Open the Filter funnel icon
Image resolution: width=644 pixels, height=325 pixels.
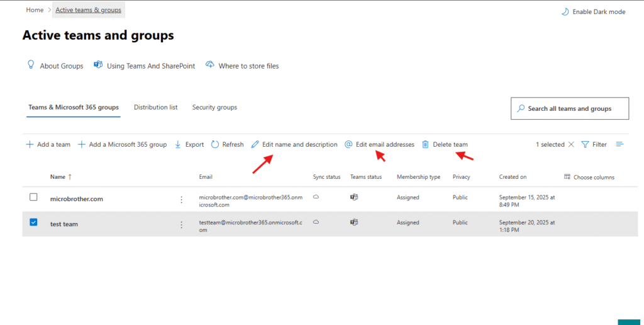pos(585,145)
